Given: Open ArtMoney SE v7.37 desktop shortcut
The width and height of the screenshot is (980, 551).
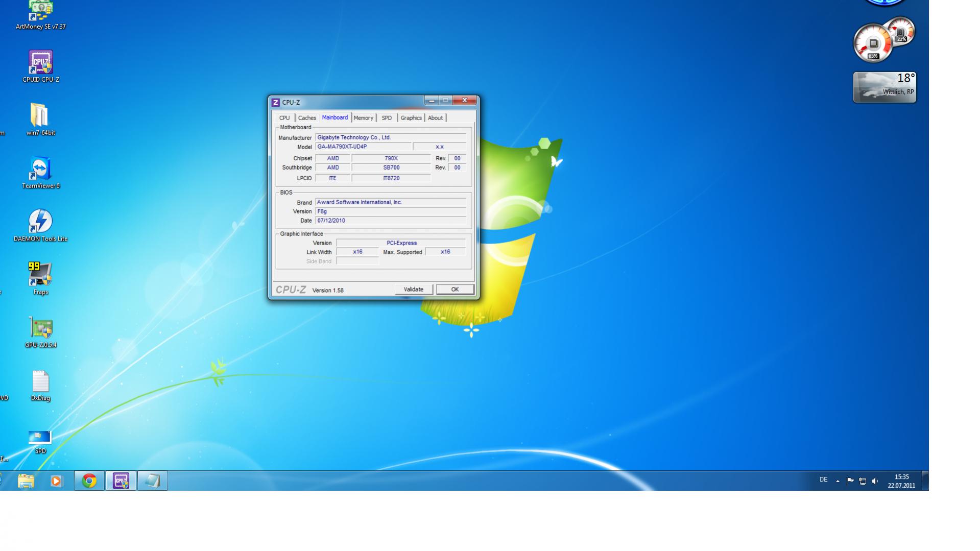Looking at the screenshot, I should (x=40, y=16).
